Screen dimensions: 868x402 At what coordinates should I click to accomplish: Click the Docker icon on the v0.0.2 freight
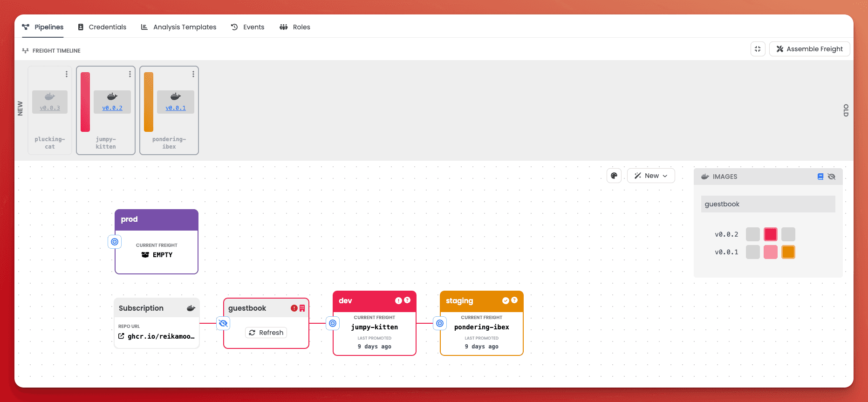point(112,97)
